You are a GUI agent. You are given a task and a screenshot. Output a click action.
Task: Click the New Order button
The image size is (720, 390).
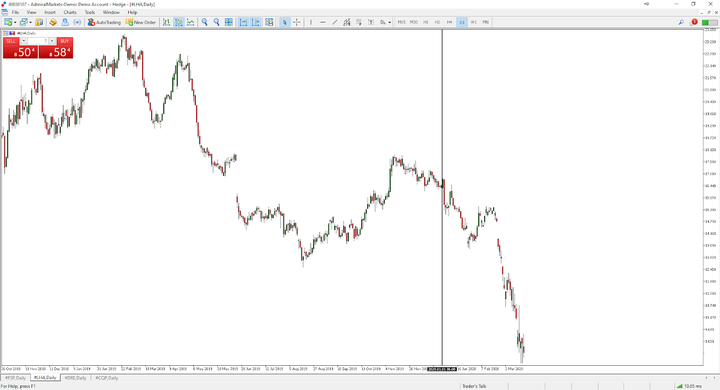pyautogui.click(x=141, y=22)
